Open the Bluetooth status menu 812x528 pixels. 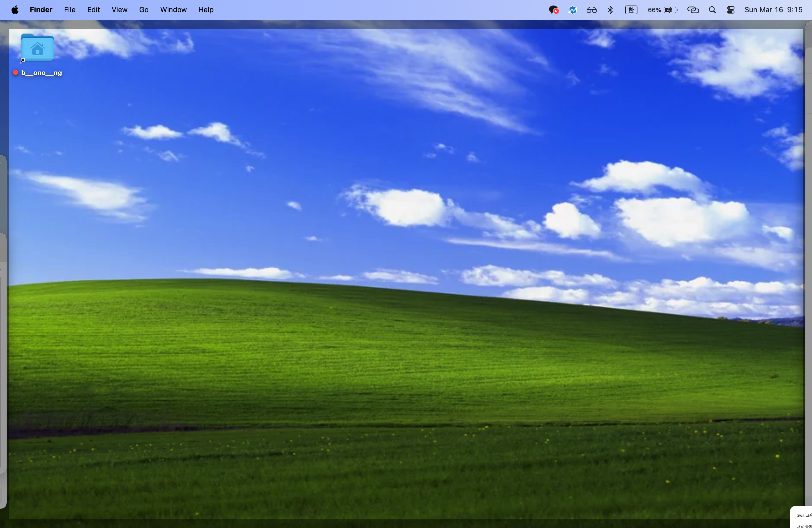pyautogui.click(x=610, y=10)
